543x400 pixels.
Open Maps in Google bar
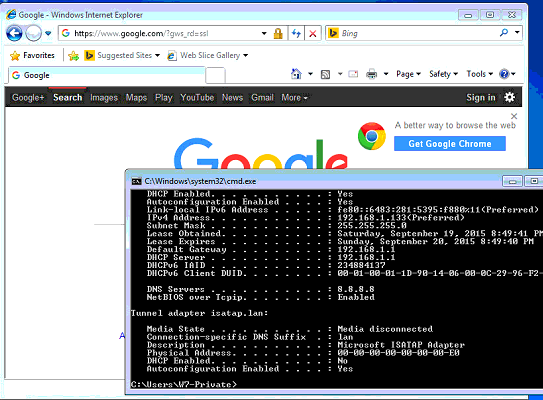point(136,98)
